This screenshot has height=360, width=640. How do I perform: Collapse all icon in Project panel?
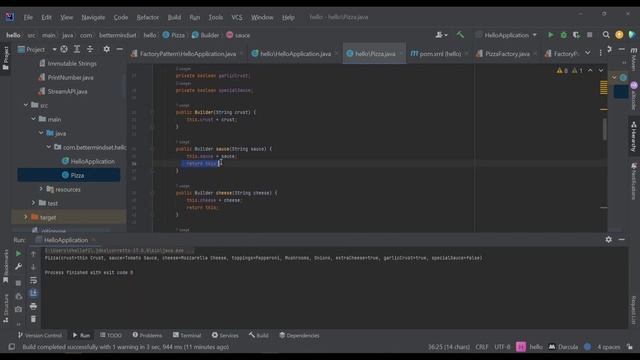90,49
